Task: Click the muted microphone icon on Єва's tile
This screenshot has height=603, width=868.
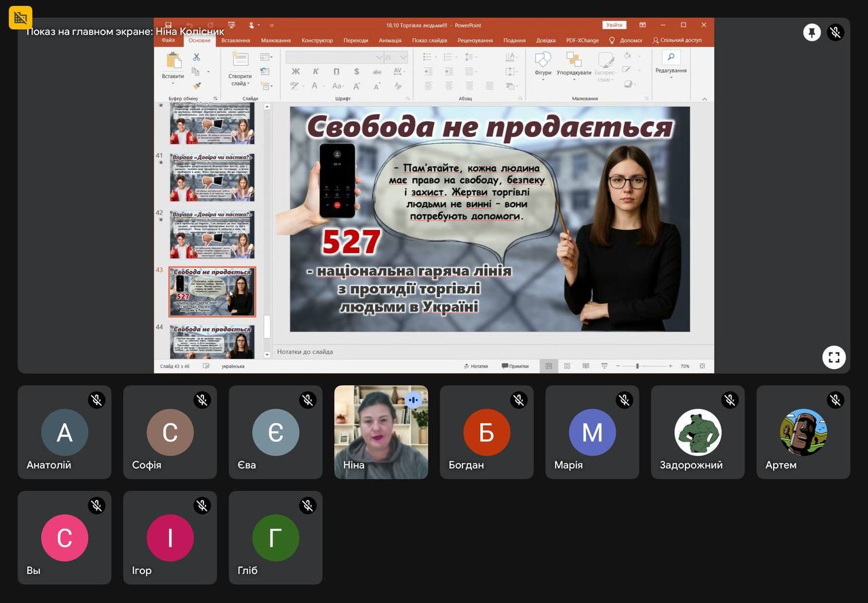Action: coord(308,400)
